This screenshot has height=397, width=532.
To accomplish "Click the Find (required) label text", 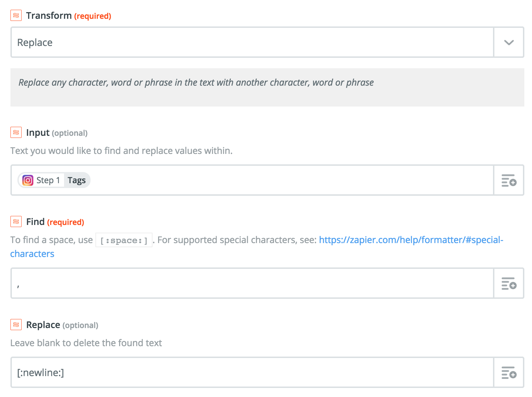I will tap(55, 222).
